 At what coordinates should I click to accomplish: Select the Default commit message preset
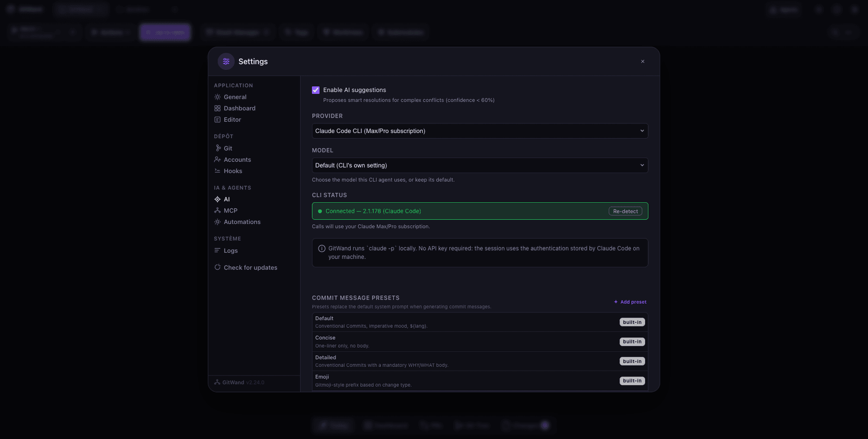(480, 322)
